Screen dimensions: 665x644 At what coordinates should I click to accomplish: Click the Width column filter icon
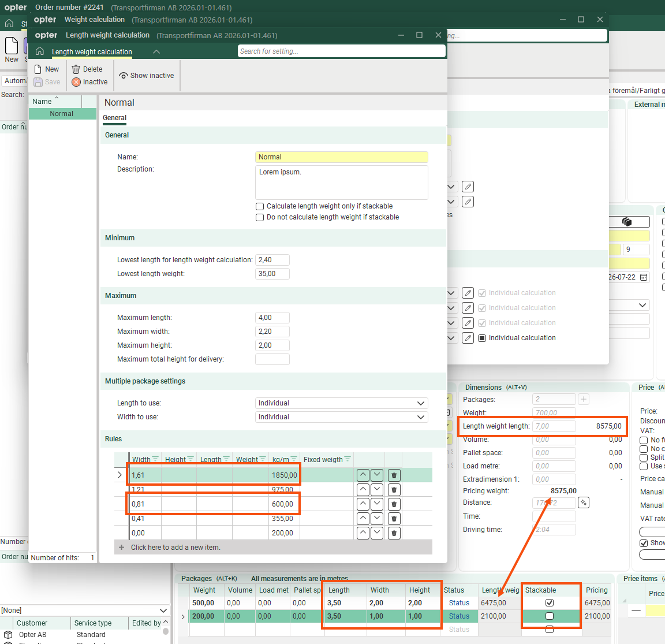click(x=155, y=459)
